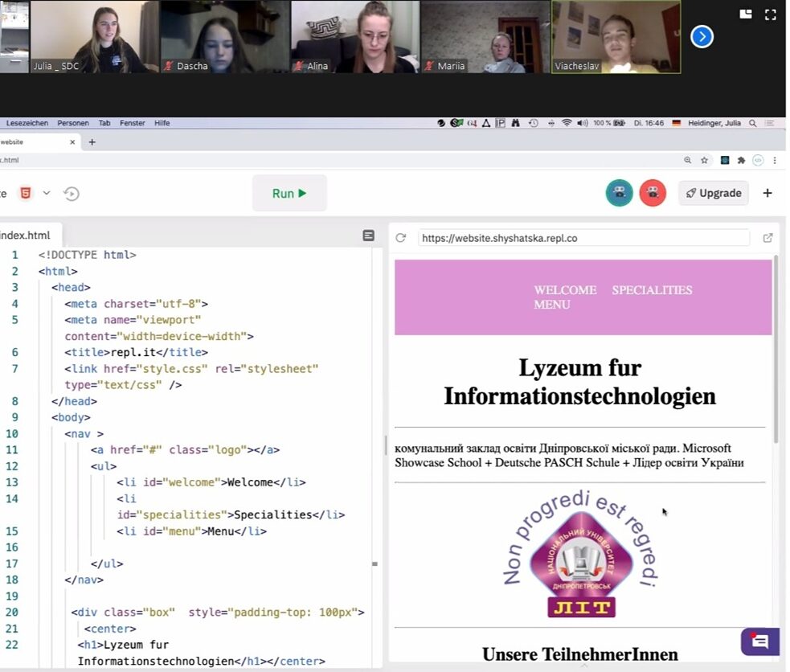Viewport: 790px width, 672px height.
Task: Click the Upgrade button
Action: 714,193
